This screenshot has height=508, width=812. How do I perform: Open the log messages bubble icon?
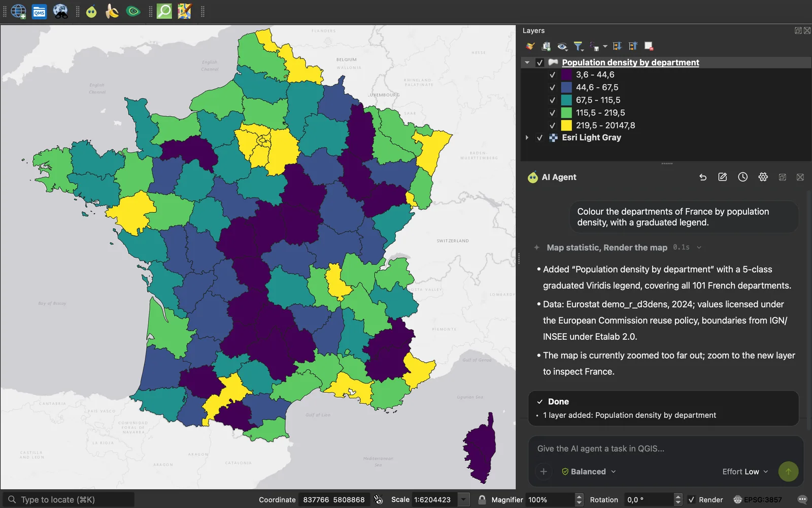coord(802,500)
